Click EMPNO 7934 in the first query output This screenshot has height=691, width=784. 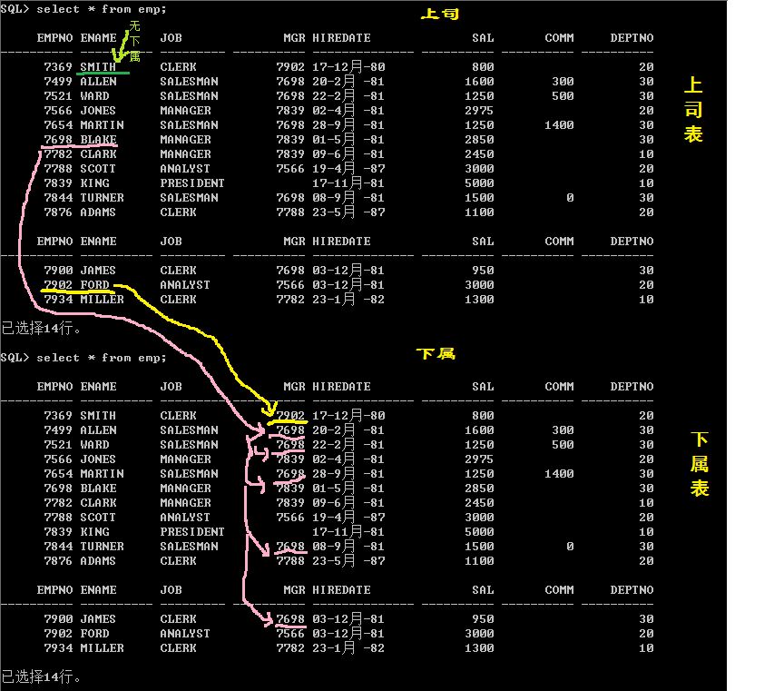click(x=58, y=300)
